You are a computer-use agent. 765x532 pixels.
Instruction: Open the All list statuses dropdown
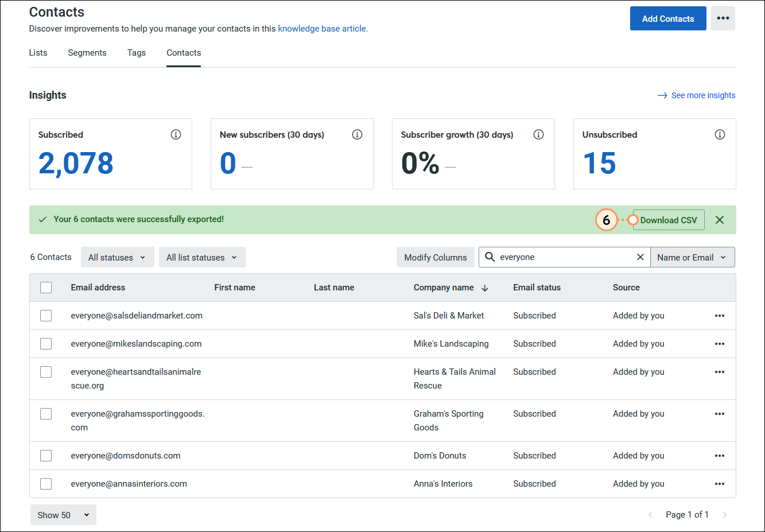pos(202,257)
